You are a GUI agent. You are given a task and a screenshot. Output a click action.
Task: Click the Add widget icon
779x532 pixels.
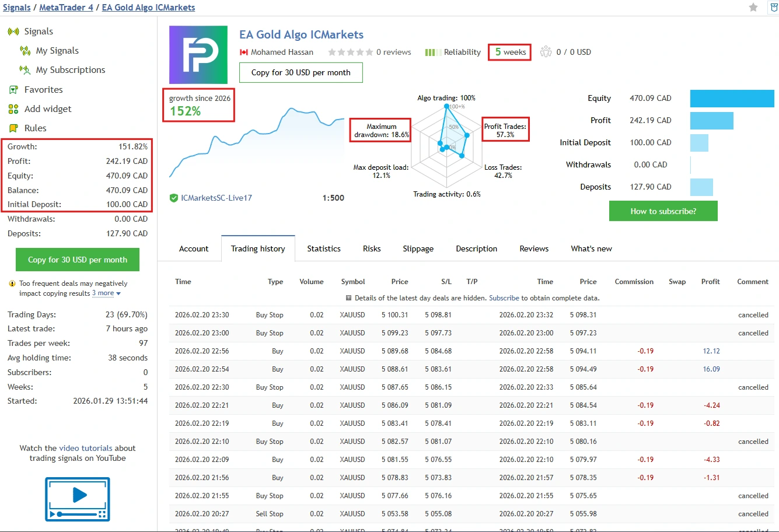[x=13, y=109]
